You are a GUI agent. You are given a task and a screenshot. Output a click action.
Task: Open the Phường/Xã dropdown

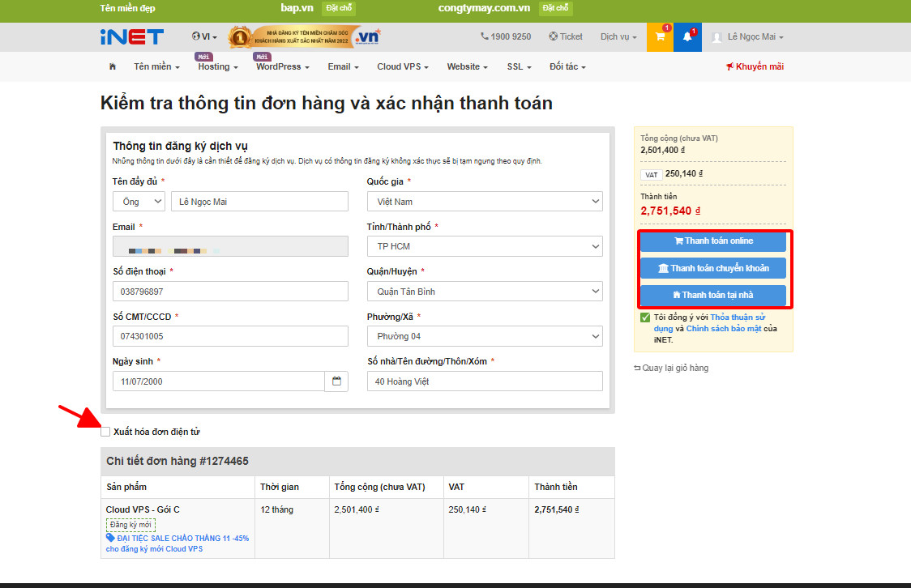pos(485,336)
